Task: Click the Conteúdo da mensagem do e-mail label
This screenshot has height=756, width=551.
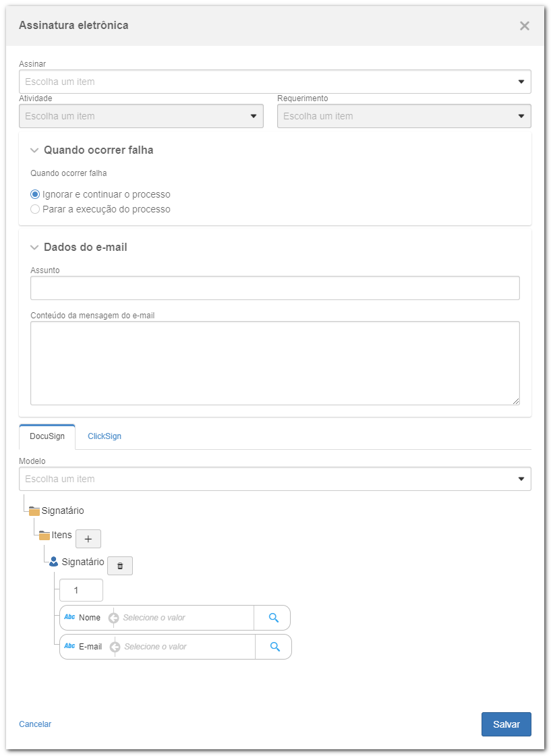Action: click(x=92, y=316)
